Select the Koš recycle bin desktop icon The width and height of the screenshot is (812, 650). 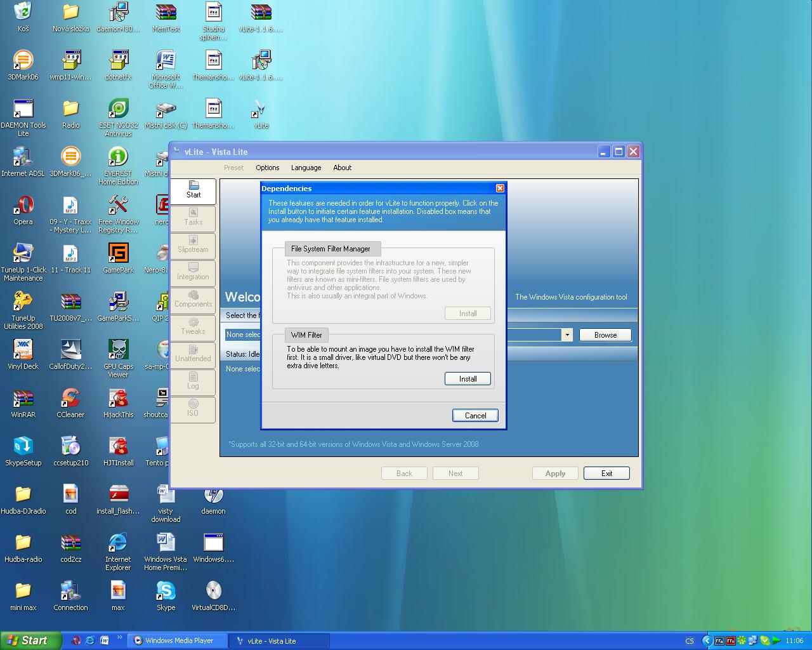23,17
